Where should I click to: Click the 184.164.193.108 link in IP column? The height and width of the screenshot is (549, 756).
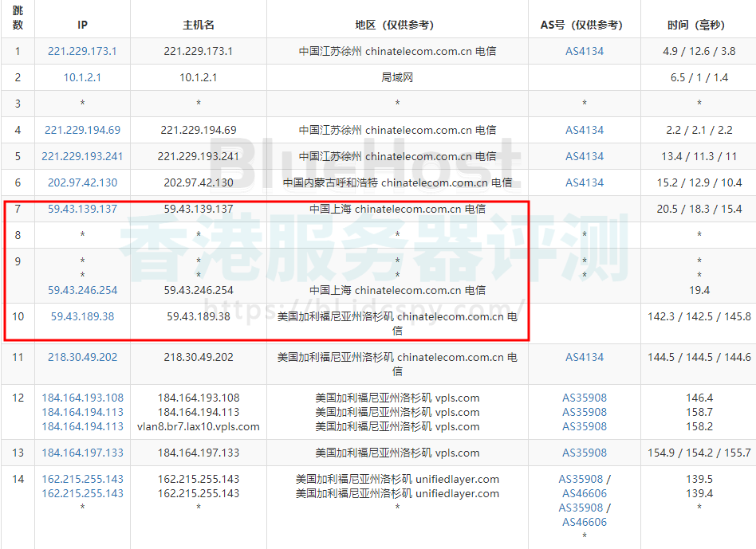coord(82,398)
